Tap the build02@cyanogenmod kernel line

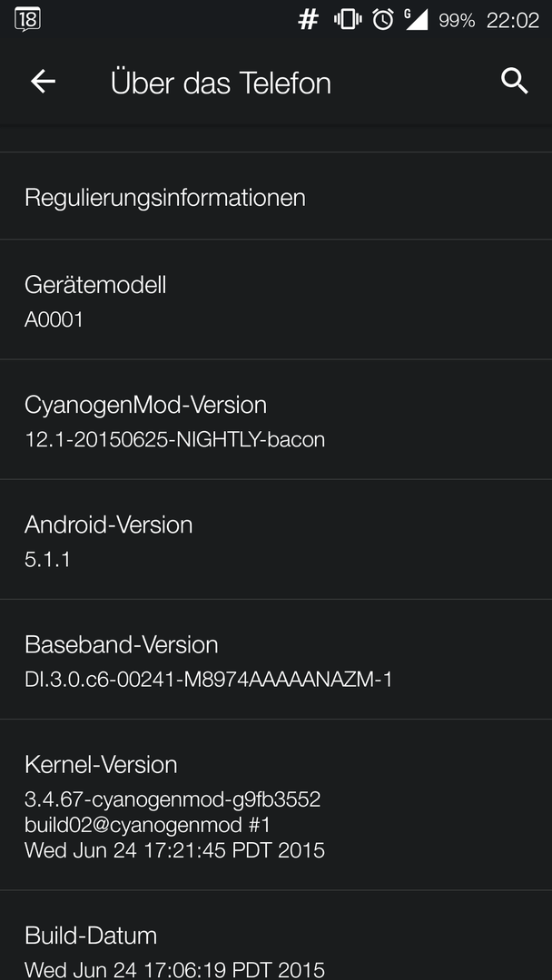tap(147, 825)
